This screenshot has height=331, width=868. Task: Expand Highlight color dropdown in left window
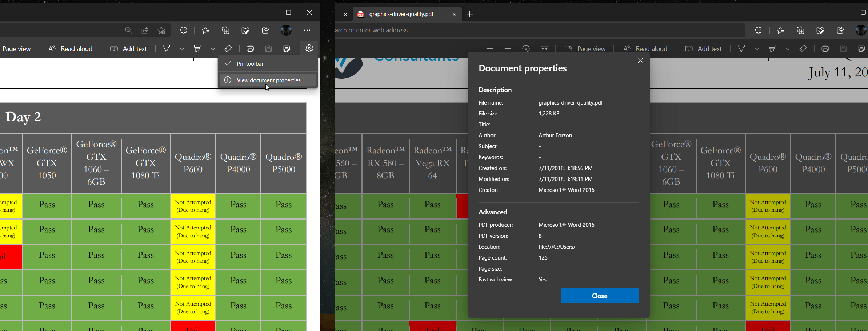[x=213, y=49]
